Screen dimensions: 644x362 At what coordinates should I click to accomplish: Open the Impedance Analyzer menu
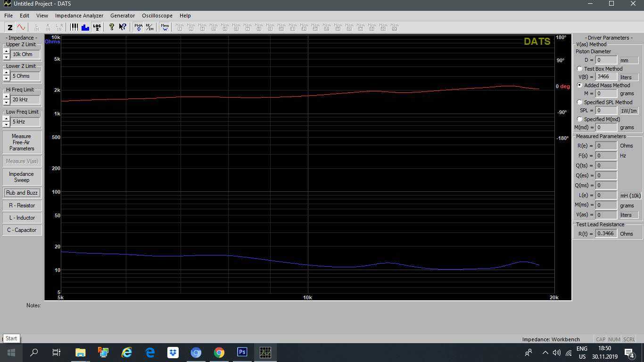[x=79, y=16]
